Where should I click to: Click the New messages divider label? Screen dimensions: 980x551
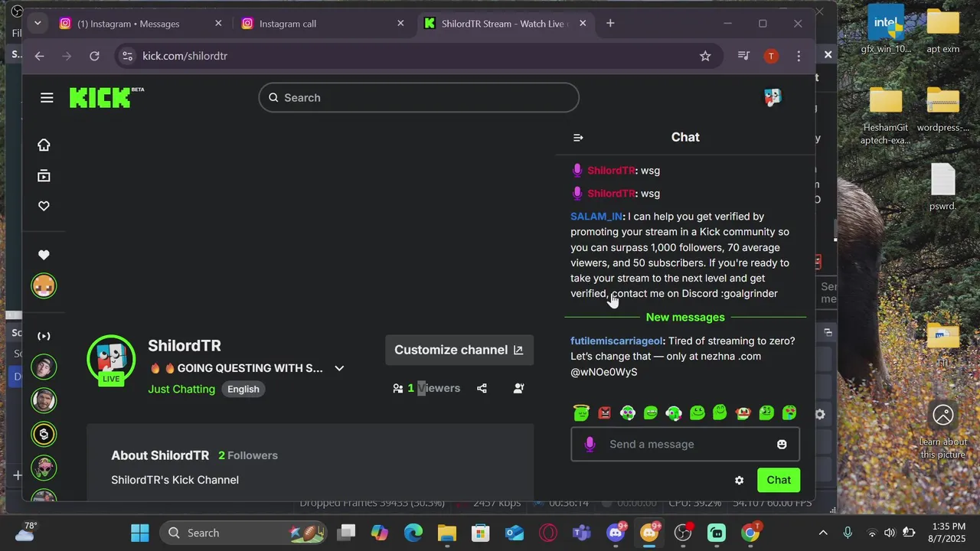point(685,317)
